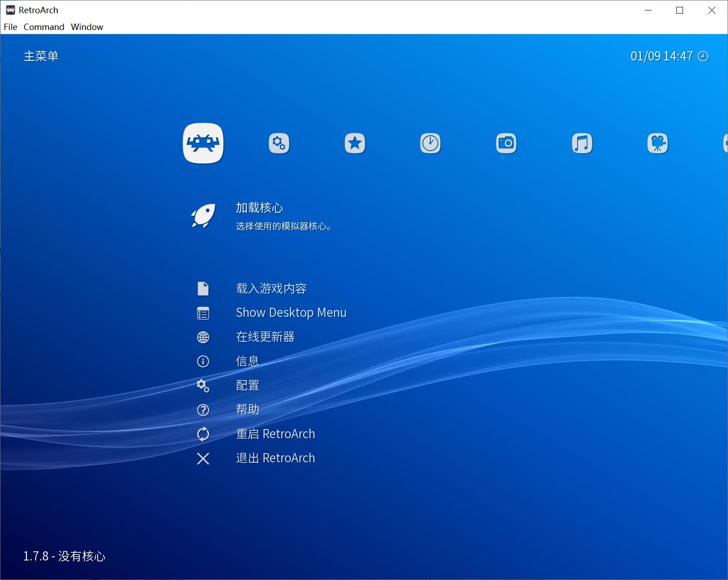Open the Command menu
Screen dimensions: 728x580
[44, 27]
